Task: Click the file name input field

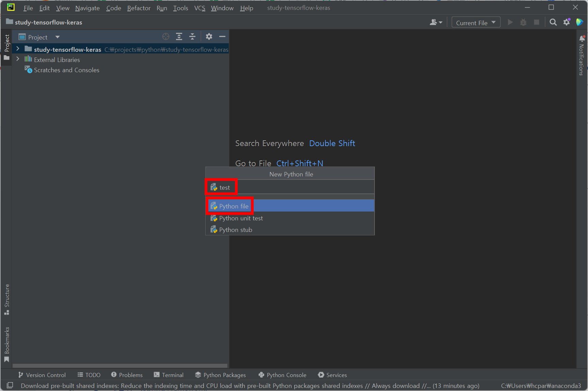Action: pos(290,187)
